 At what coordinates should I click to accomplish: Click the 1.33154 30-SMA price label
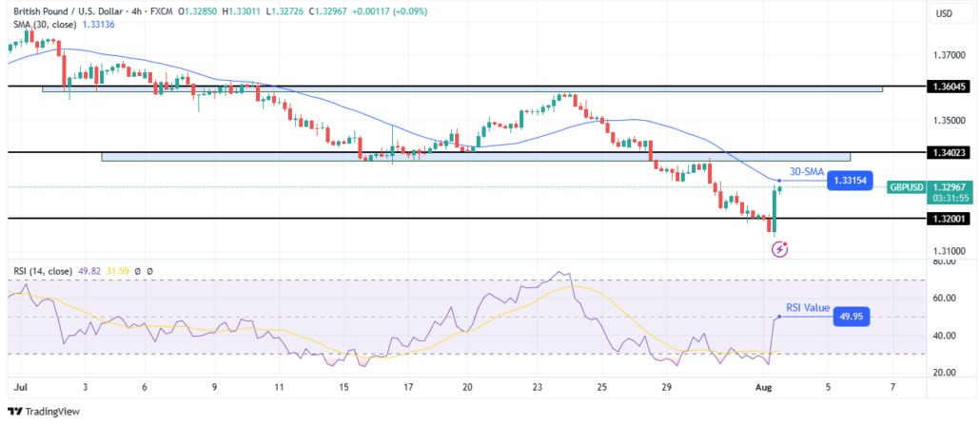[x=850, y=181]
